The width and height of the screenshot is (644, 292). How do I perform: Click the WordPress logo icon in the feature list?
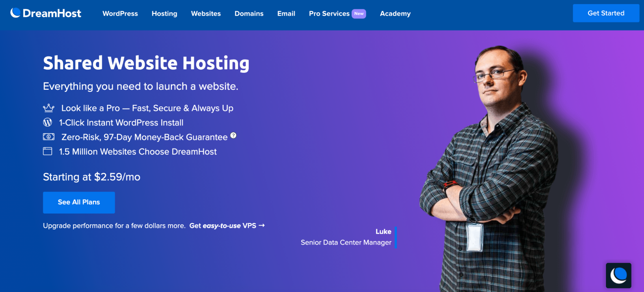[48, 122]
